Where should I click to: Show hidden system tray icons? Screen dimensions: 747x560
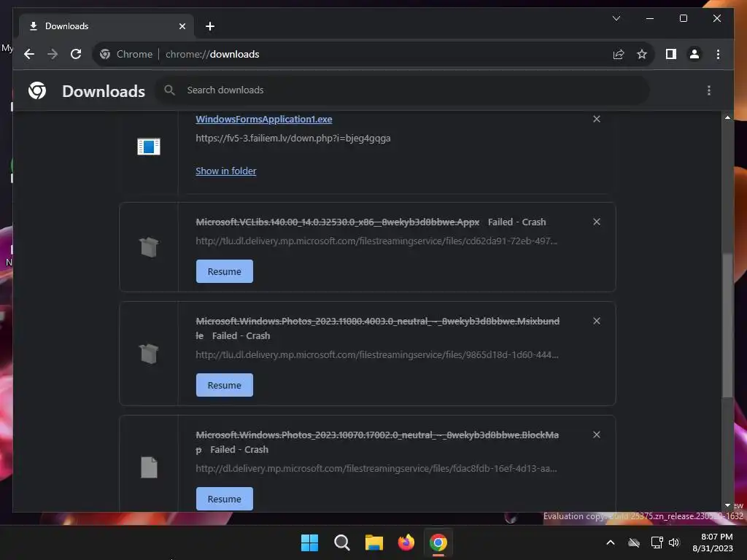611,542
